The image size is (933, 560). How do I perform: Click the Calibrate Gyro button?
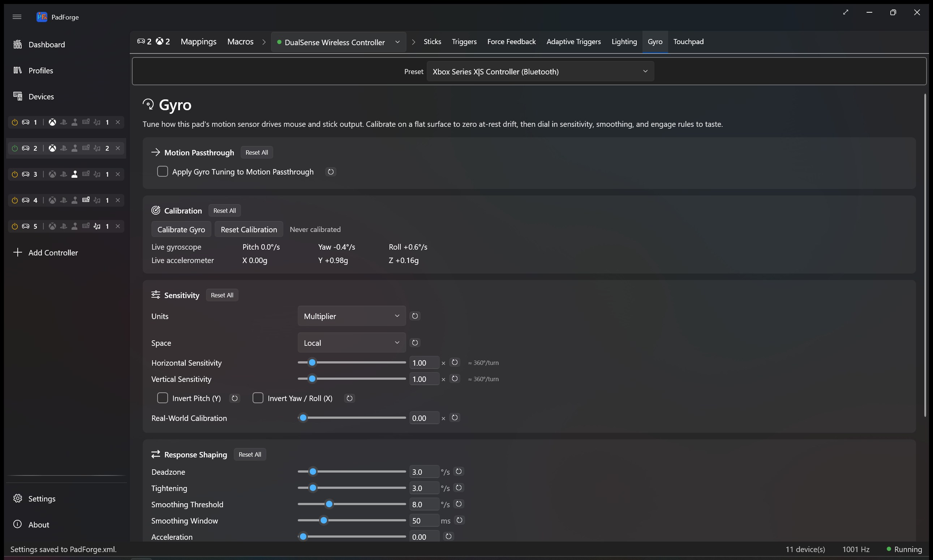tap(181, 229)
